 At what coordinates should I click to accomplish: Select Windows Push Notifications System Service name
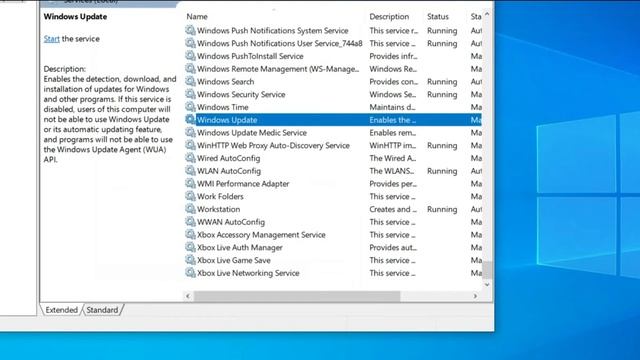coord(273,31)
